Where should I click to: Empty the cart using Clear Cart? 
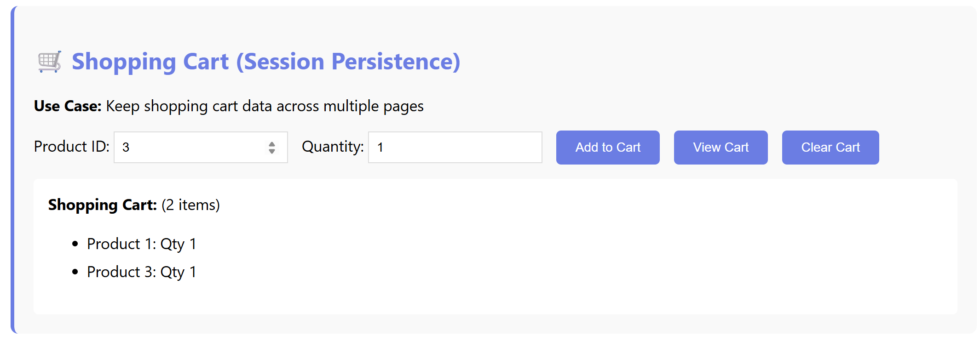pyautogui.click(x=830, y=148)
